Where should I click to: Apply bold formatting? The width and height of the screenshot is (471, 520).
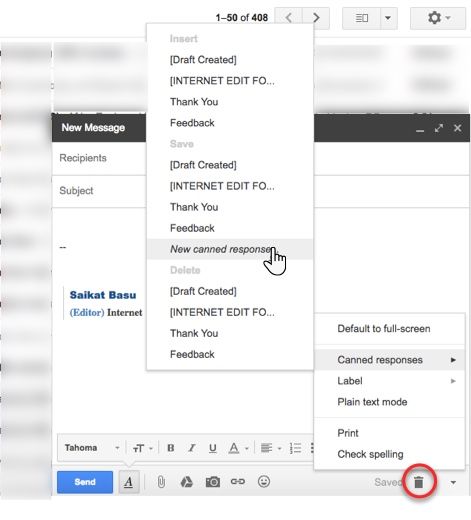pyautogui.click(x=171, y=448)
